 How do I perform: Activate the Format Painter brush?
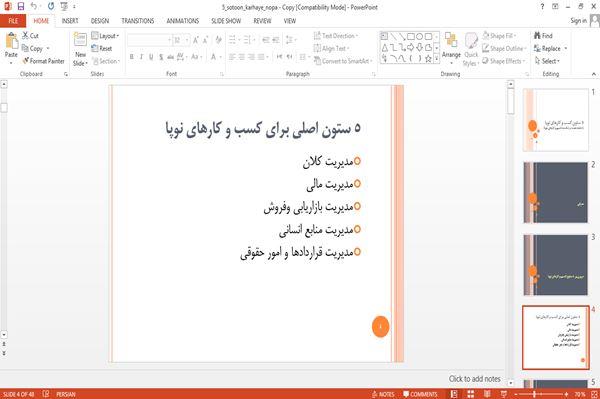[x=43, y=61]
